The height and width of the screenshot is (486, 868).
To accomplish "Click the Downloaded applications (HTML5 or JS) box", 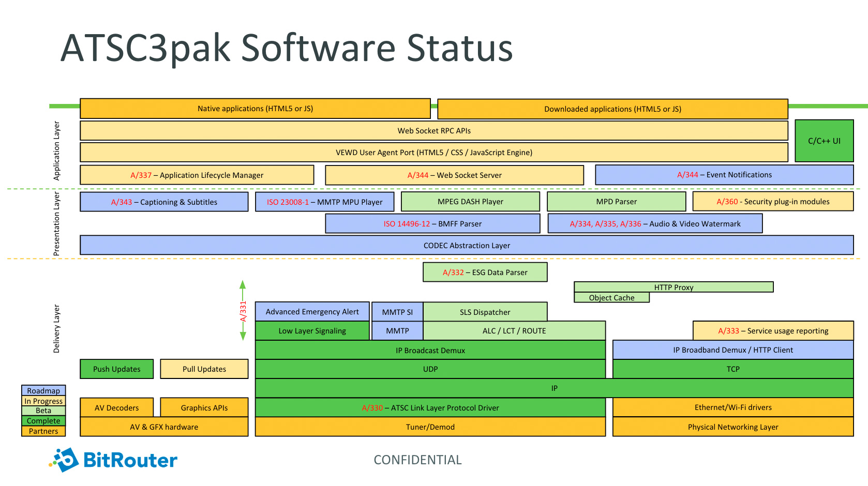I will 612,109.
